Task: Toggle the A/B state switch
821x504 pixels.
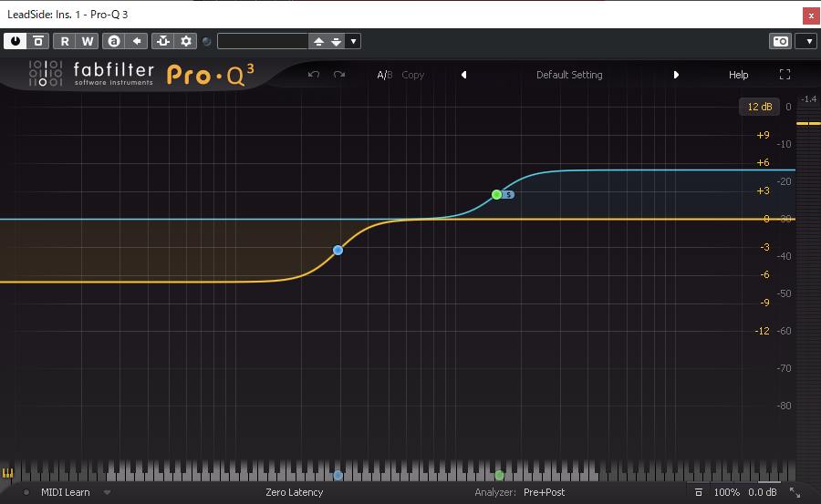Action: (384, 75)
